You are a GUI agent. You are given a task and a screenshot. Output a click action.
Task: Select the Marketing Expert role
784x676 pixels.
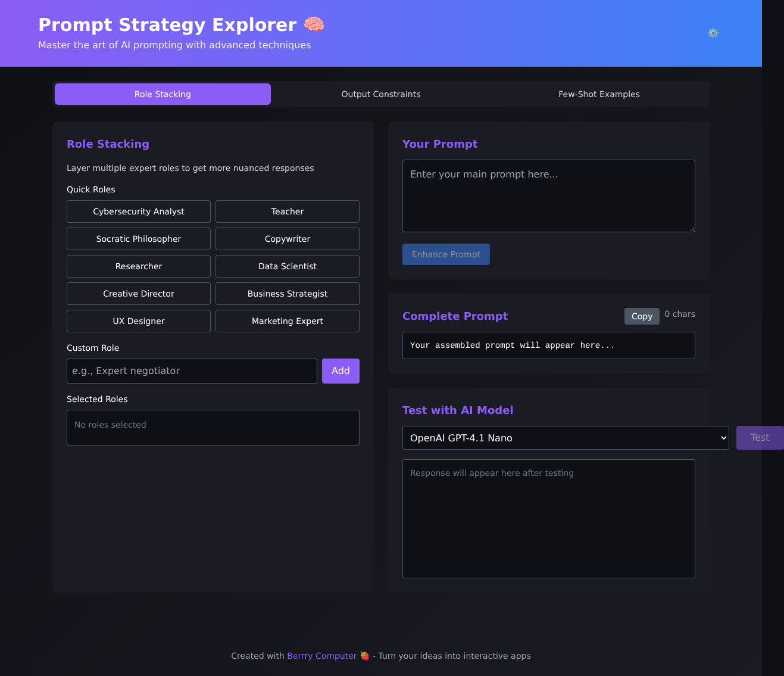(287, 320)
